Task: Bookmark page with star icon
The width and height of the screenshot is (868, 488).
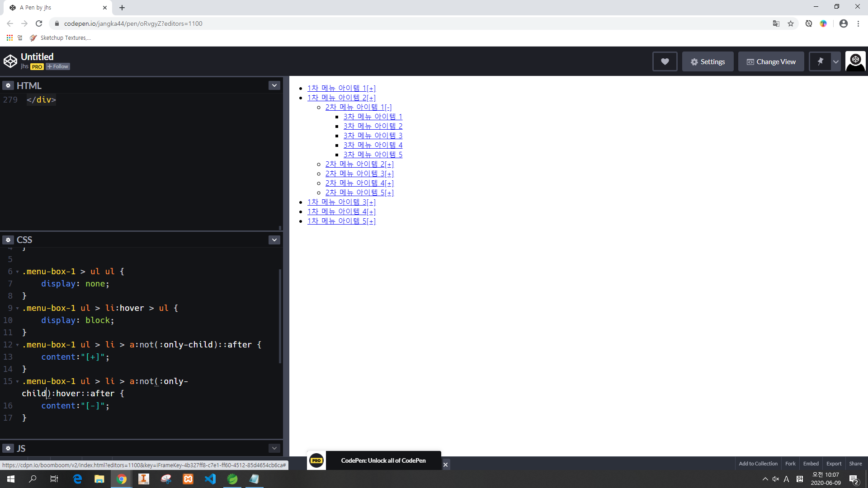Action: [x=791, y=23]
